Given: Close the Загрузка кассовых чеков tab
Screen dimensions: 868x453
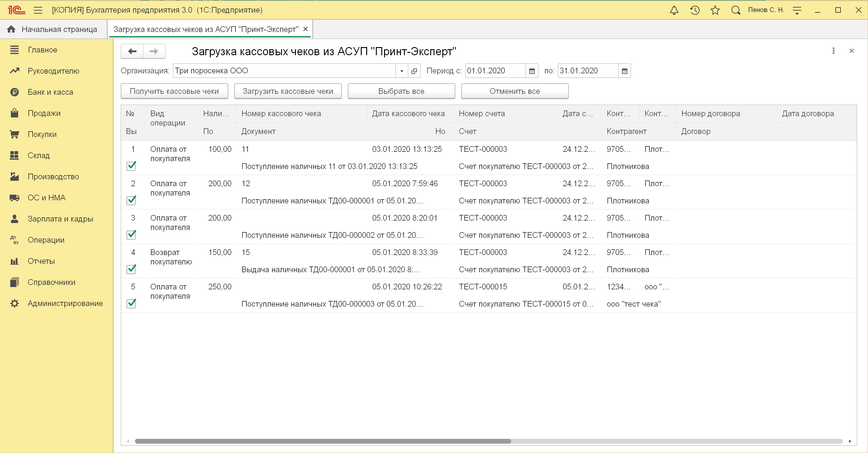Looking at the screenshot, I should pyautogui.click(x=305, y=29).
